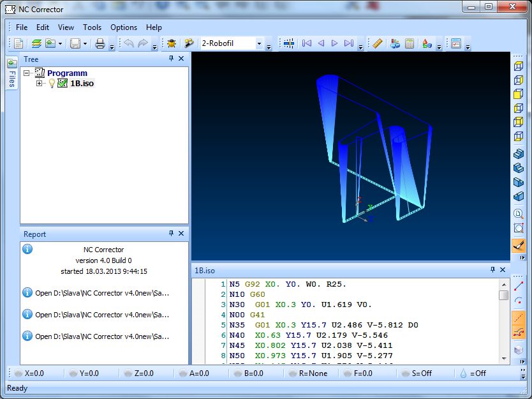Screen dimensions: 532x399
Task: Open the Options menu
Action: [x=124, y=27]
